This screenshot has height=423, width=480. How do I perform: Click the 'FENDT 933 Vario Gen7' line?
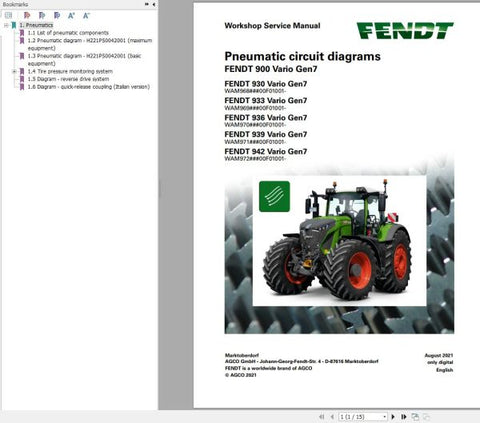click(x=266, y=100)
